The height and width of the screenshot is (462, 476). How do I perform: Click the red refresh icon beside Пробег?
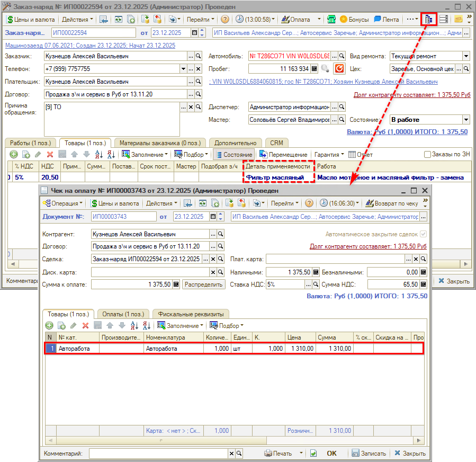339,69
